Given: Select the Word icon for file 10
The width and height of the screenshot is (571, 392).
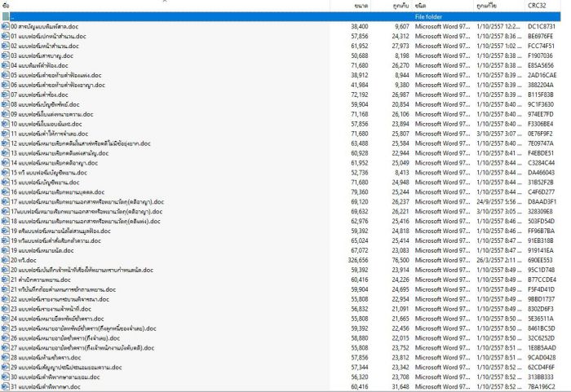Looking at the screenshot, I should 6,124.
